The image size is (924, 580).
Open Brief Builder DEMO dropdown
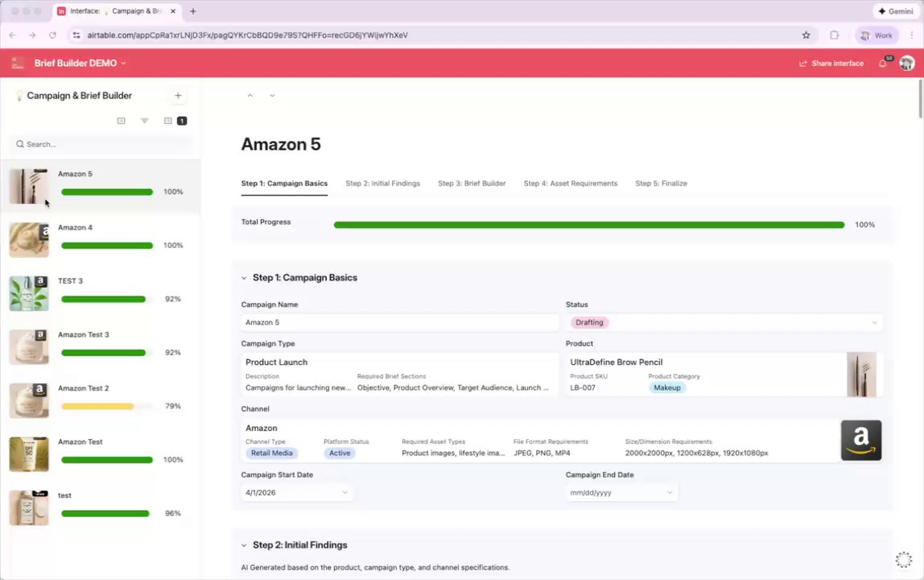[80, 63]
